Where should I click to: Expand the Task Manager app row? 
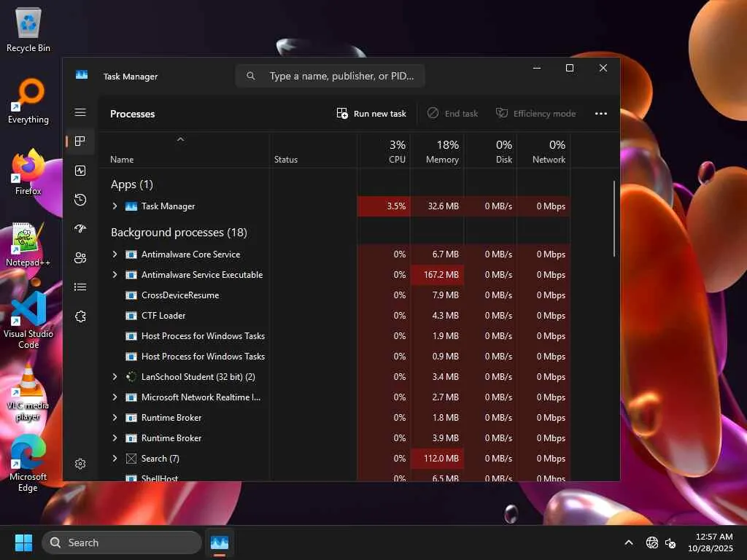click(x=115, y=206)
